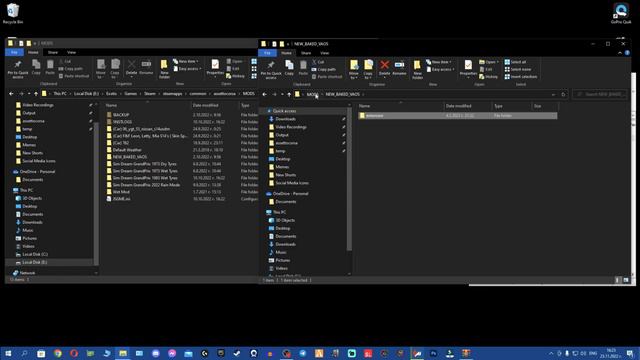Select Local Disk (E:) in MODS navigation pane
This screenshot has height=360, width=640.
point(35,262)
